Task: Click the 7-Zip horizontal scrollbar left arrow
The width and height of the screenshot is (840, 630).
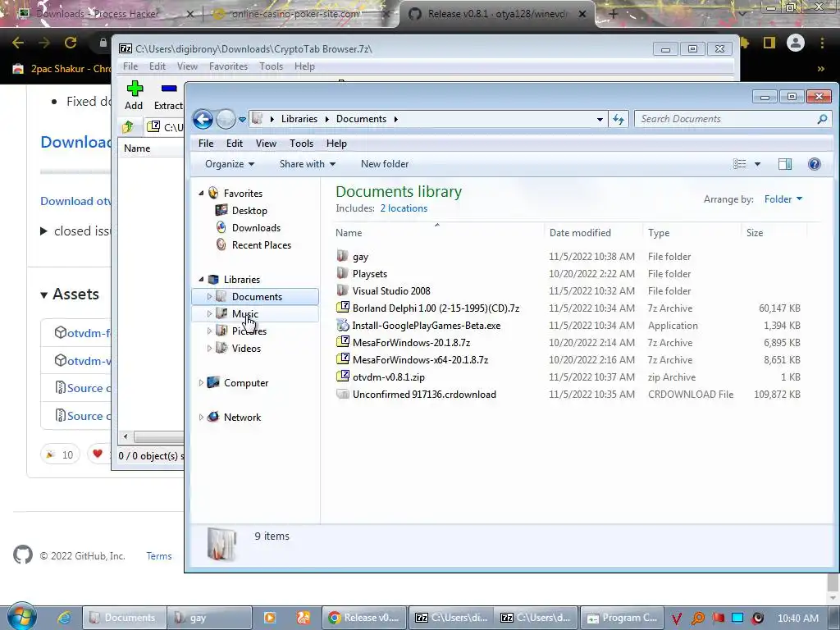Action: pos(126,436)
